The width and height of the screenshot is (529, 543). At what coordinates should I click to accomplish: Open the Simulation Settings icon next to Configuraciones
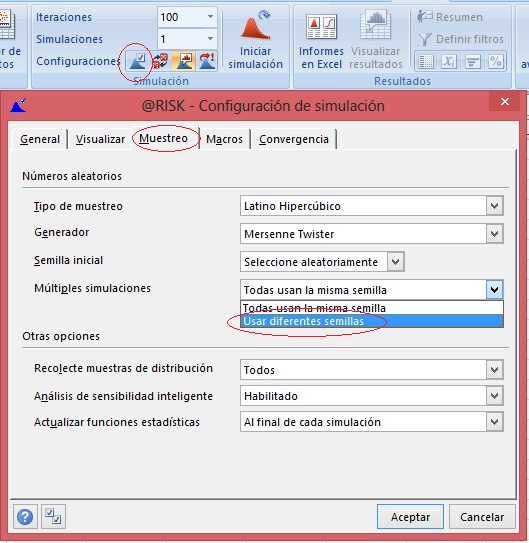(x=138, y=61)
